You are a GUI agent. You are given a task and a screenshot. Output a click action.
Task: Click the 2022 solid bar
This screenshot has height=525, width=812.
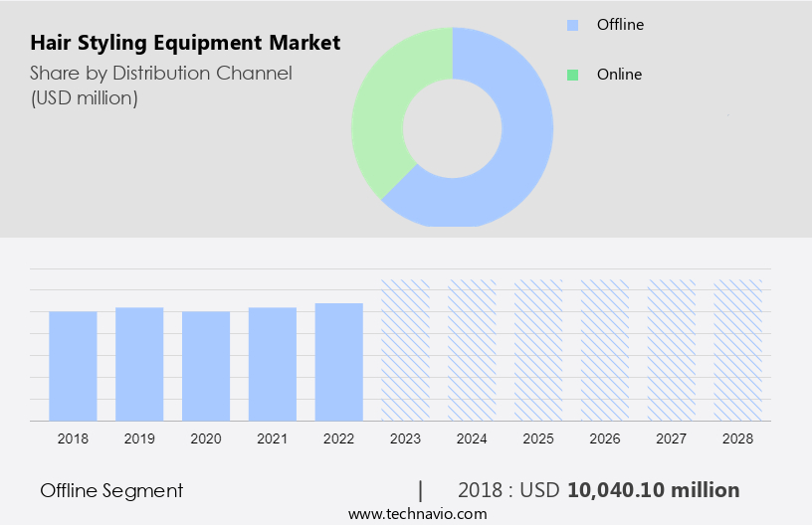[338, 362]
